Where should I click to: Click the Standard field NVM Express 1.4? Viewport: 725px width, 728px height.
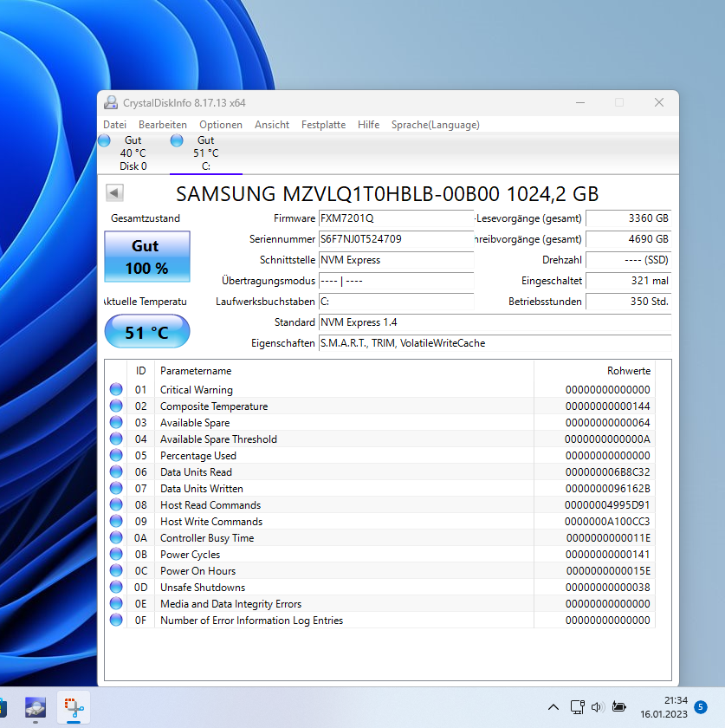pos(495,322)
